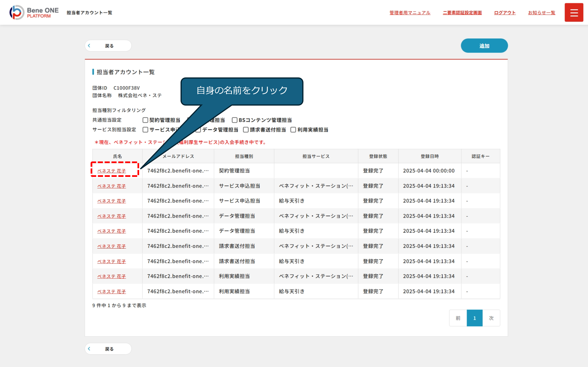This screenshot has width=588, height=367.
Task: Open ベネステ 花子 for 利用実績担当 ベネフィット・ステーション row
Action: click(111, 276)
